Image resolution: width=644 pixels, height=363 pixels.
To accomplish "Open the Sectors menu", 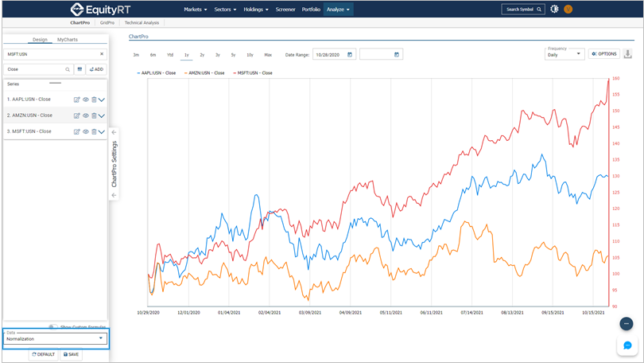I will (225, 9).
